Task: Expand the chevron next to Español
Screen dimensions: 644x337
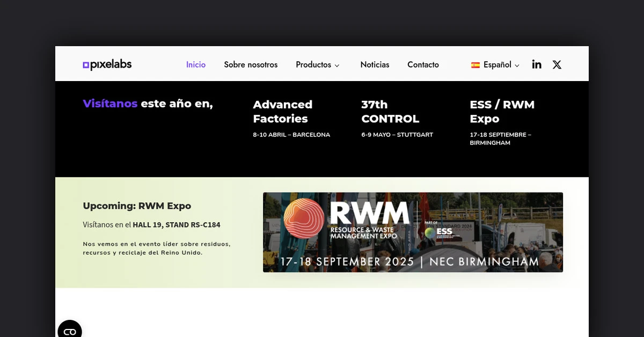Action: tap(517, 65)
